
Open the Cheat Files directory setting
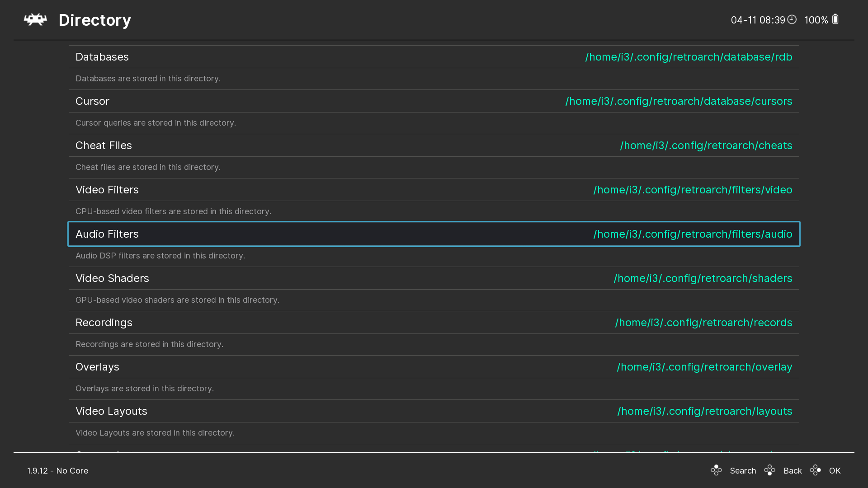[x=104, y=145]
